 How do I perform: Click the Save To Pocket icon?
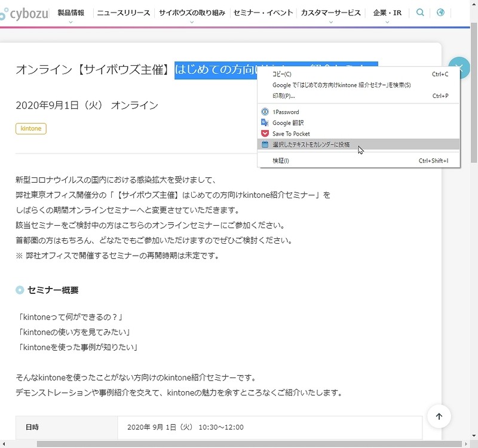click(x=265, y=134)
